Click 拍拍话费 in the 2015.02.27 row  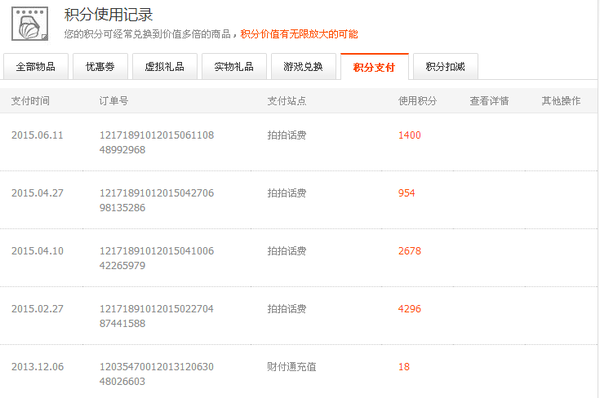click(x=287, y=308)
